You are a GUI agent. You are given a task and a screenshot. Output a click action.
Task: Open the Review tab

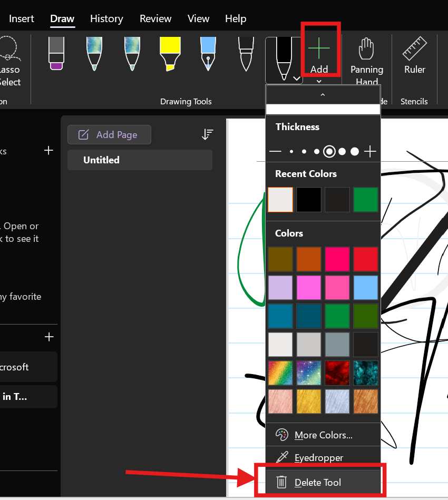155,18
